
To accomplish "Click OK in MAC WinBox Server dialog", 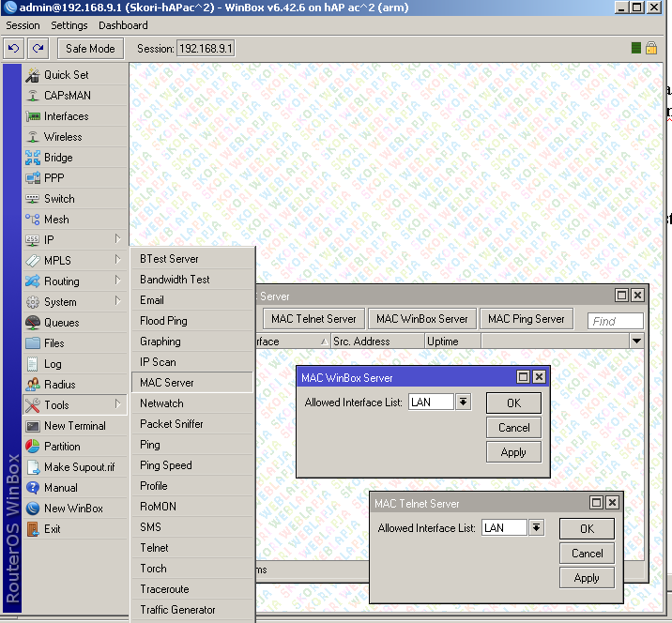I will click(513, 403).
